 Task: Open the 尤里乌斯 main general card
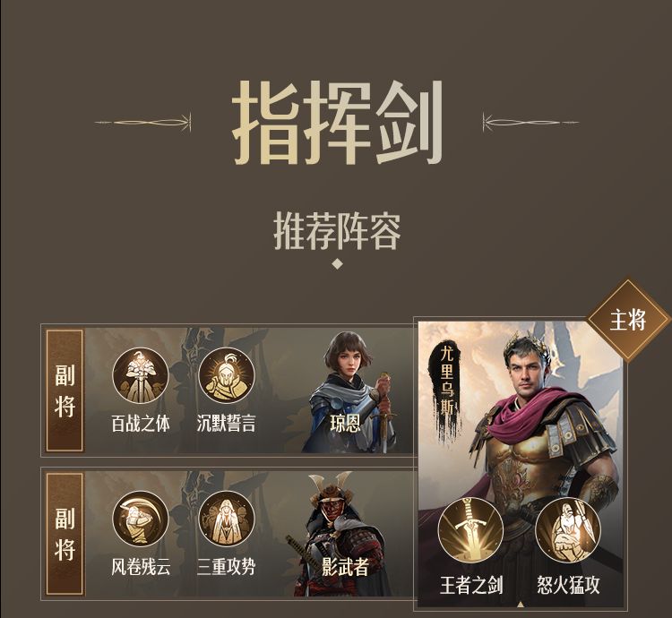520,465
